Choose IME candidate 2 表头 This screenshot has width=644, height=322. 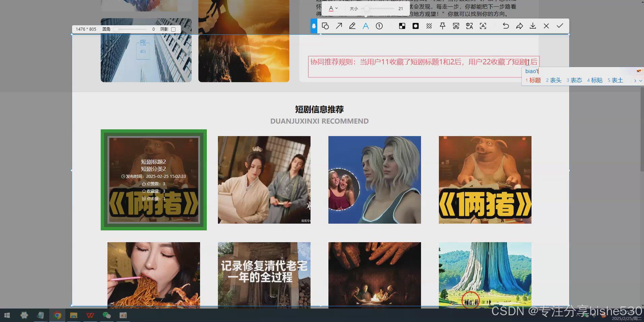click(x=554, y=80)
